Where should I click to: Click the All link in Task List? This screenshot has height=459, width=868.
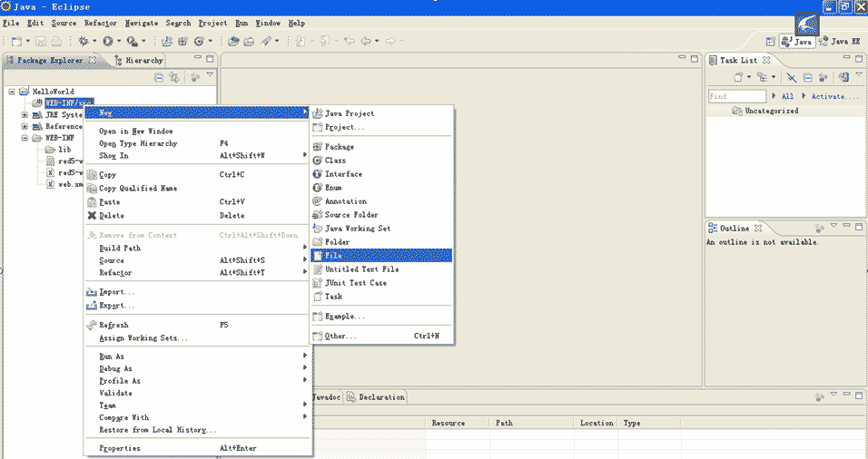(x=787, y=96)
